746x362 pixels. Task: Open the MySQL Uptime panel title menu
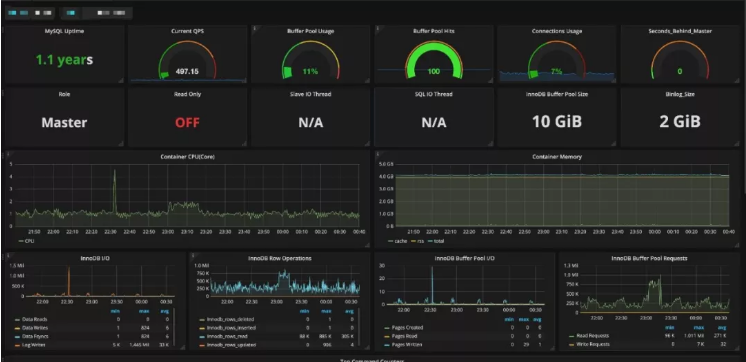tap(64, 31)
